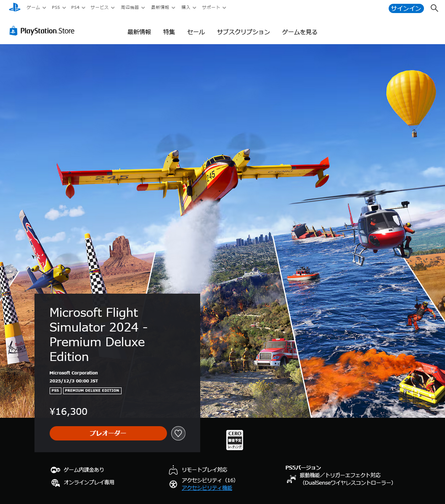Click the accessibility figure icon
Viewport: 445px width, 504px height.
pos(173,484)
